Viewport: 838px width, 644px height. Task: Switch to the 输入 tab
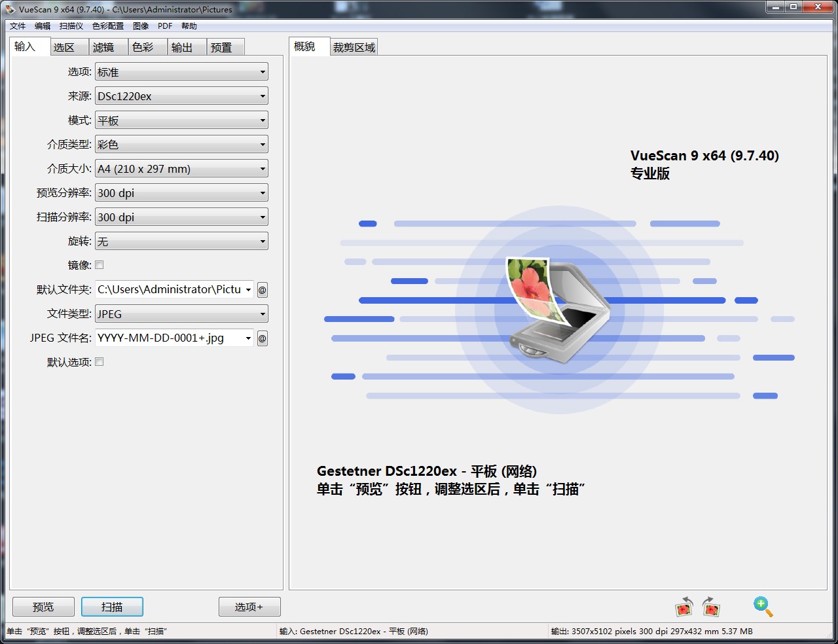(x=30, y=46)
